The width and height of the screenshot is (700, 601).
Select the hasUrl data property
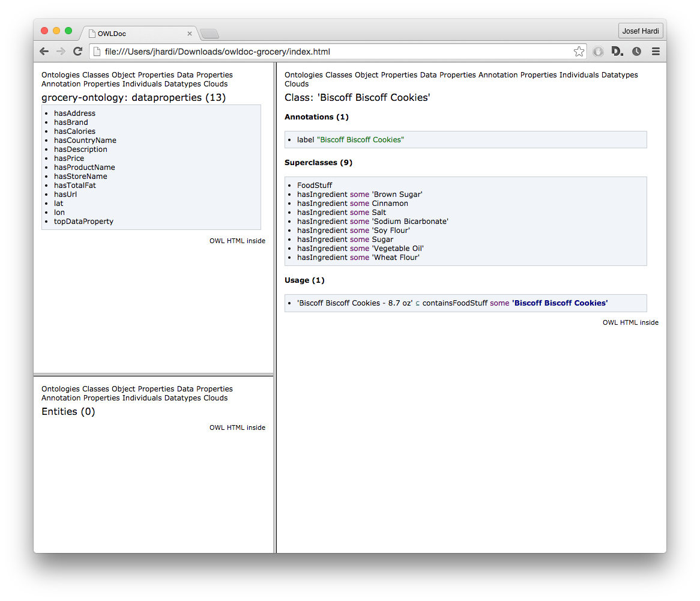click(x=65, y=195)
